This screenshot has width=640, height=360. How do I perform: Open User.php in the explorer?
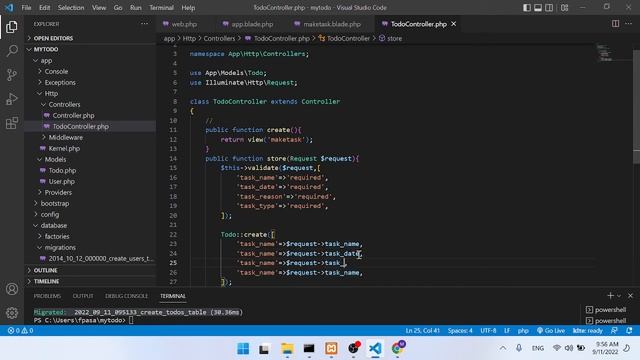click(90, 182)
